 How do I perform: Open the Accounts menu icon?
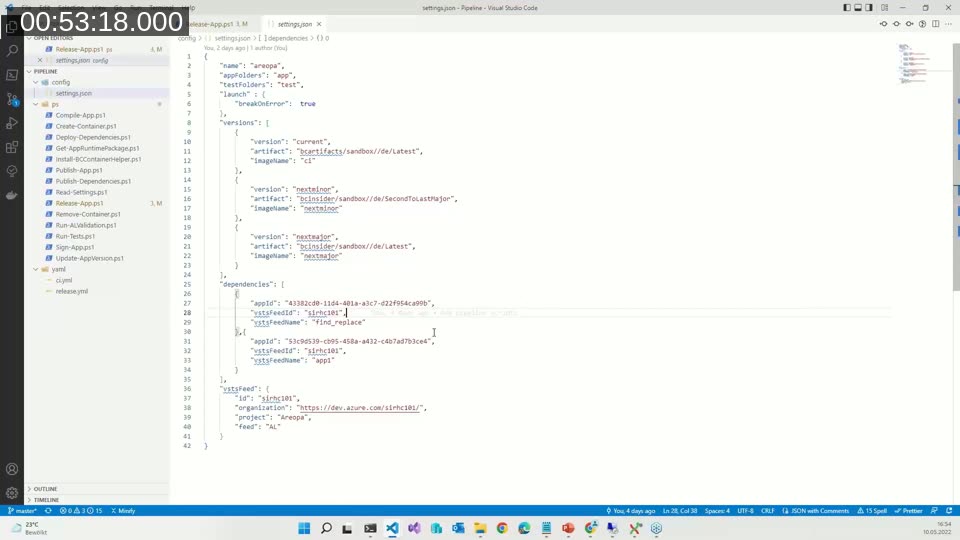12,469
